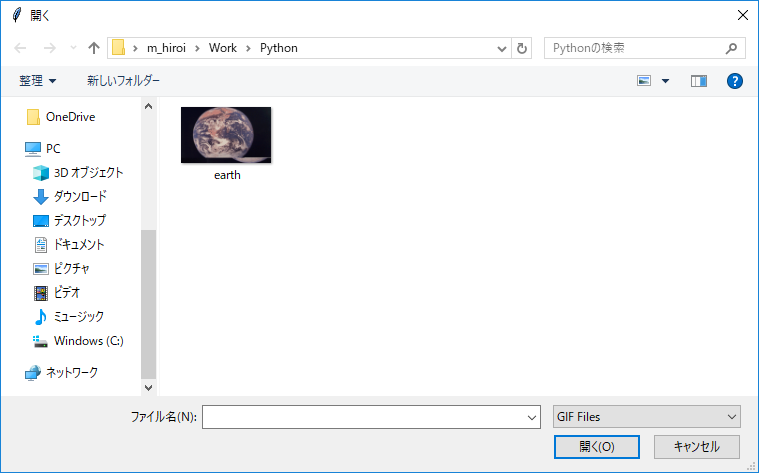759x473 pixels.
Task: Click 新しいフォルダー to create a folder
Action: click(123, 80)
